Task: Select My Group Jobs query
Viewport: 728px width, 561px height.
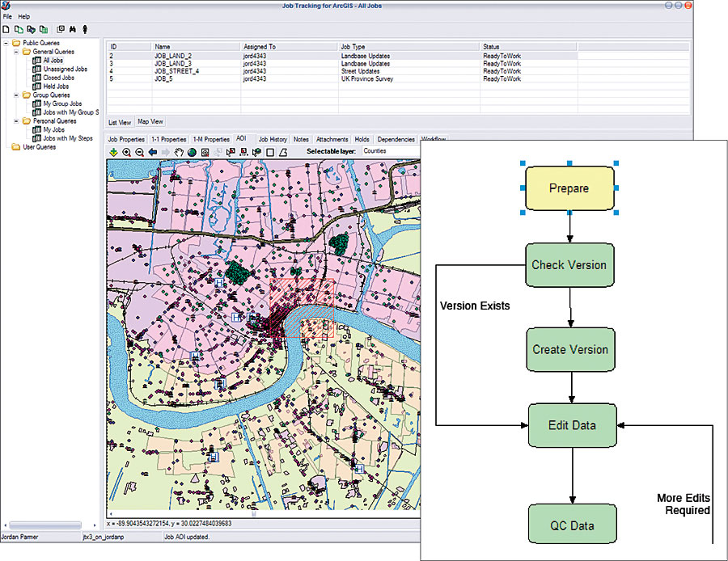Action: point(62,103)
